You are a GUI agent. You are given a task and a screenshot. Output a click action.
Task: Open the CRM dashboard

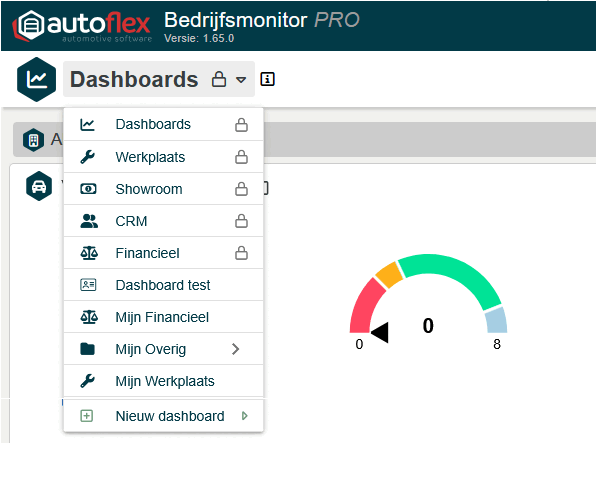(x=163, y=221)
